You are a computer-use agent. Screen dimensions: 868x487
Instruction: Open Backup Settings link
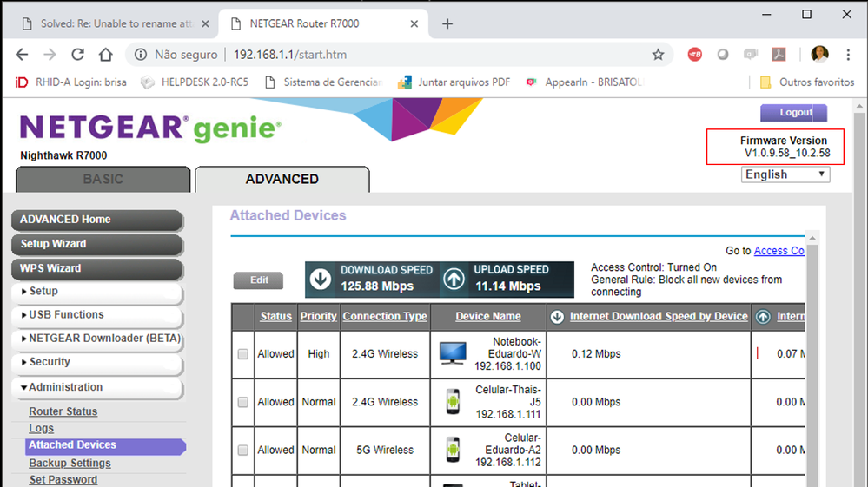click(x=70, y=464)
